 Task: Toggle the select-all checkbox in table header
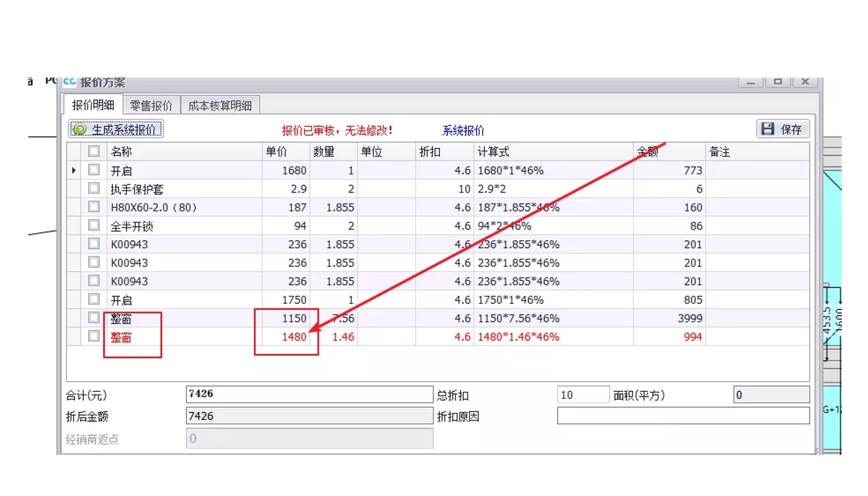pyautogui.click(x=94, y=151)
